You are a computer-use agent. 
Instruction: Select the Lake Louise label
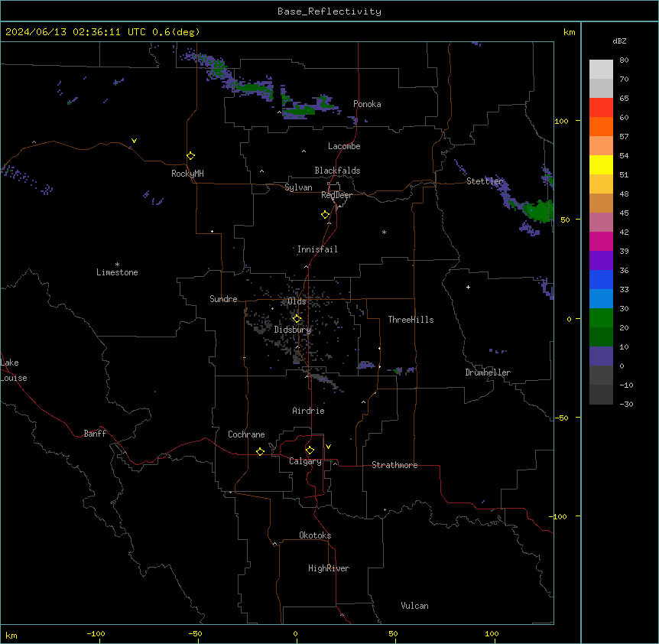(x=14, y=370)
